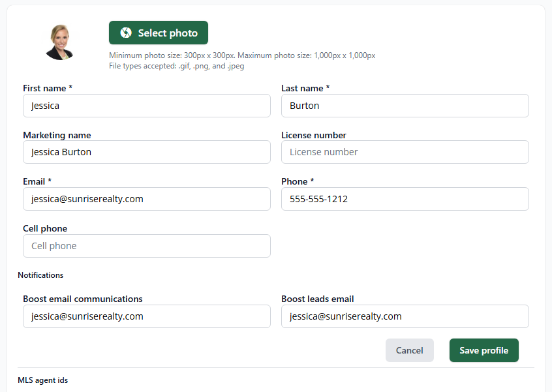Click the Notifications section heading
Image resolution: width=552 pixels, height=392 pixels.
point(40,275)
